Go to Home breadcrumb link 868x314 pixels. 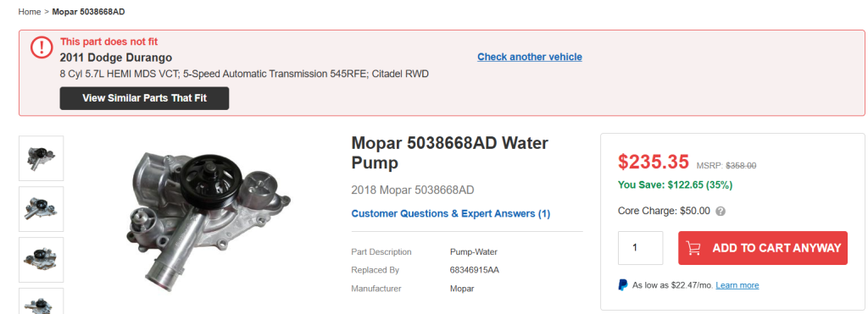pos(30,12)
